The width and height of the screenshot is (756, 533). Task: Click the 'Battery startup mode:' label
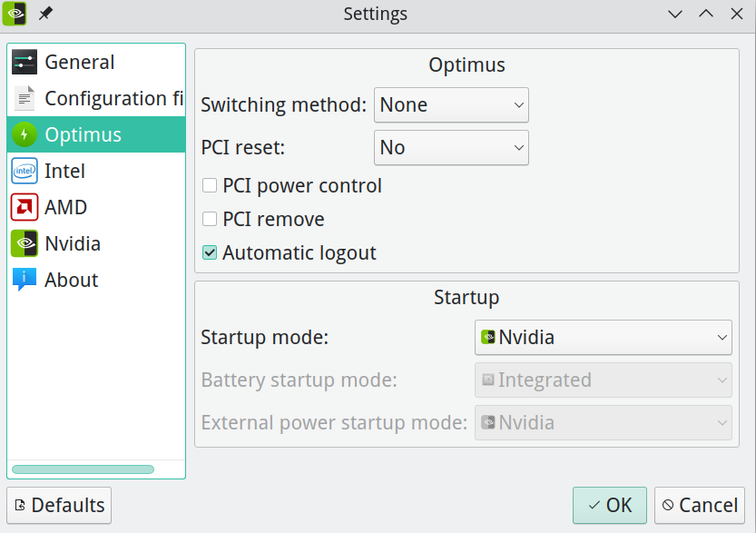(x=299, y=380)
